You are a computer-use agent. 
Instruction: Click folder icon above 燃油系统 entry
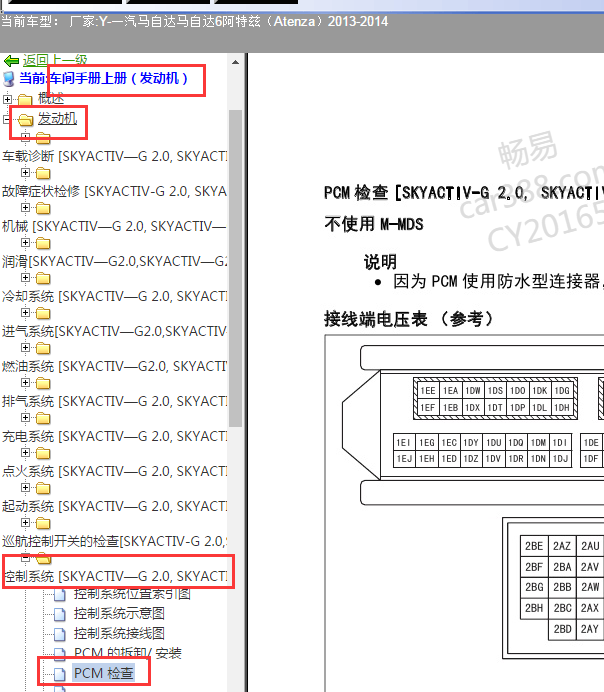point(43,348)
